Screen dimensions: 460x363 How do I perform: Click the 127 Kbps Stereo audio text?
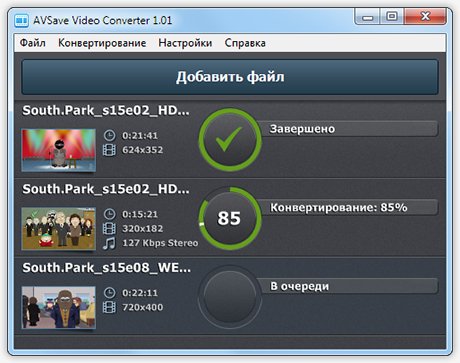click(160, 243)
